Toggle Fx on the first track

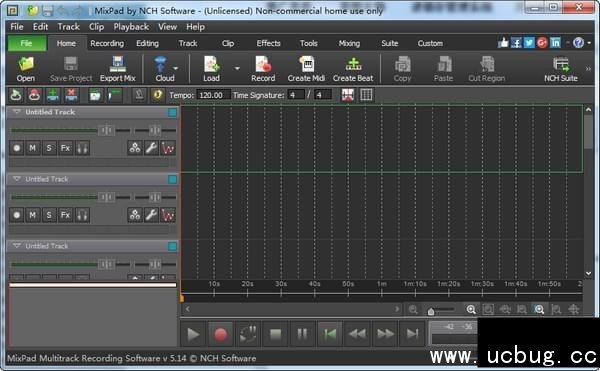(x=65, y=148)
